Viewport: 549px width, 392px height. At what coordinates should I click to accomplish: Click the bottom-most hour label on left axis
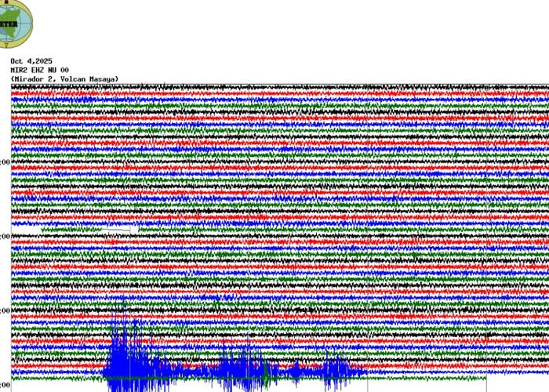[5, 385]
